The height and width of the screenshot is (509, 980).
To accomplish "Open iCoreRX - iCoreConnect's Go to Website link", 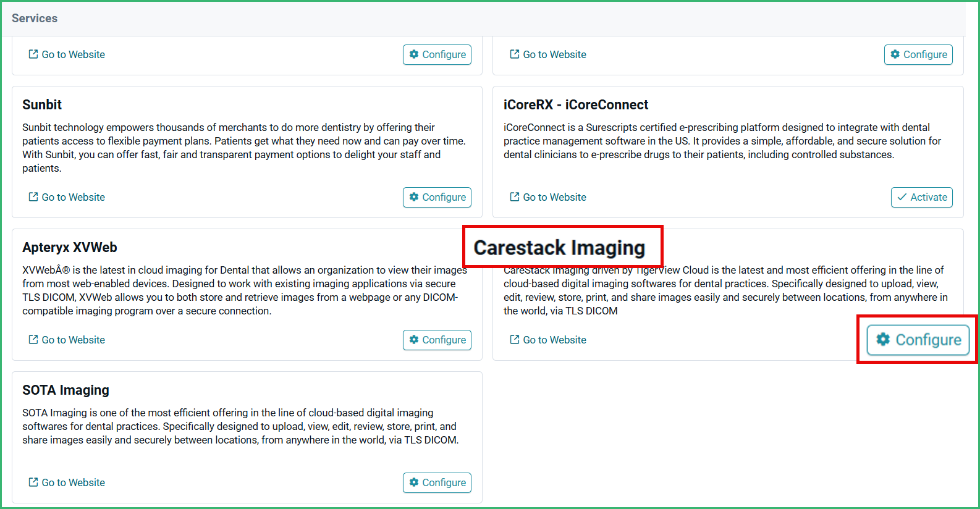I will 547,196.
